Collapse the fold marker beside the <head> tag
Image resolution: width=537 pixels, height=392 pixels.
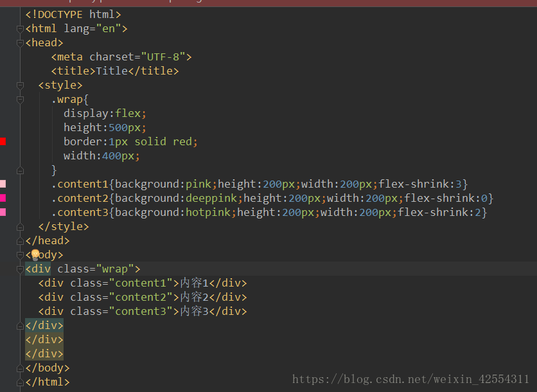(x=20, y=43)
